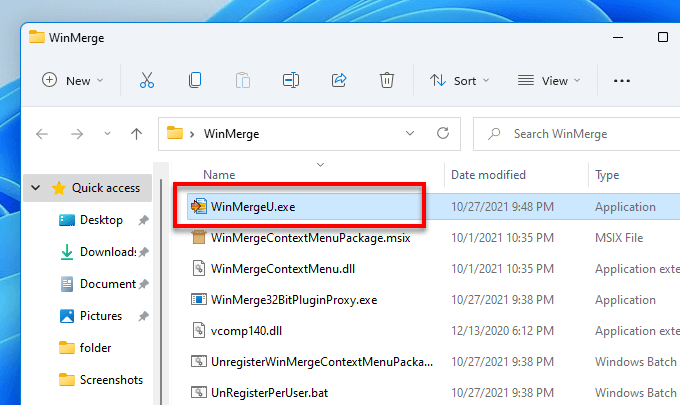Click the Downloads green arrow icon

67,252
